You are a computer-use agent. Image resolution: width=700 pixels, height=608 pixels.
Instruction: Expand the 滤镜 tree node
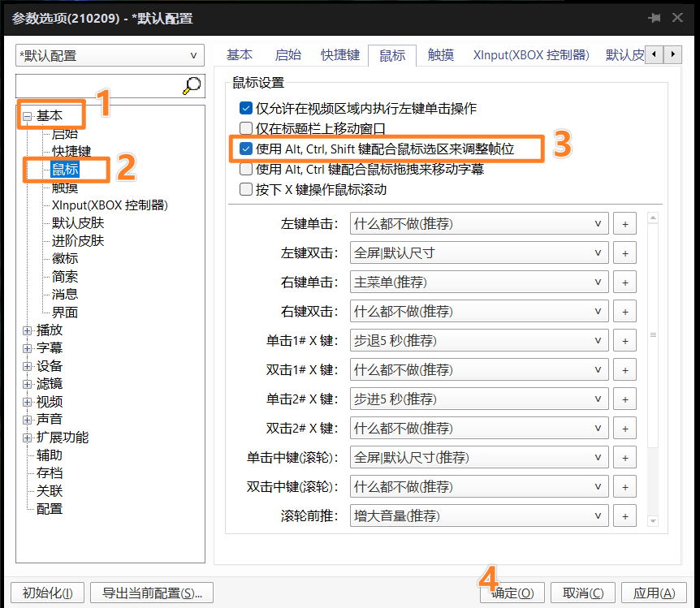[28, 384]
